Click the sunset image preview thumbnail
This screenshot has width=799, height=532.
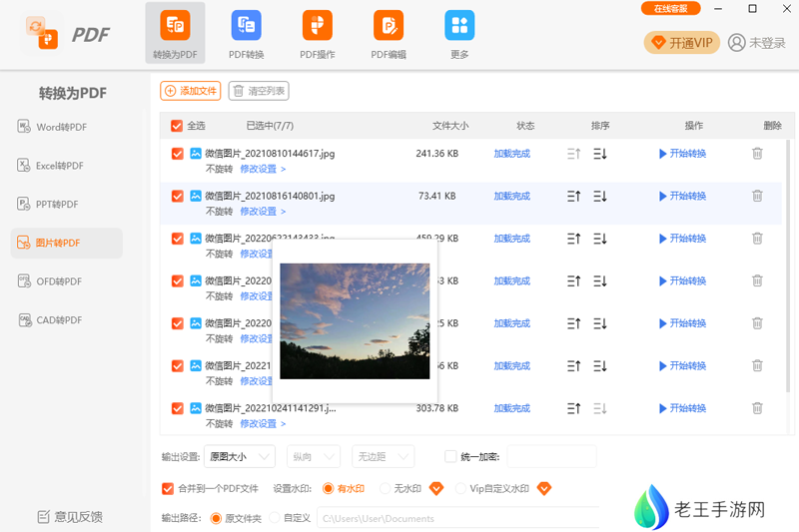click(x=355, y=321)
